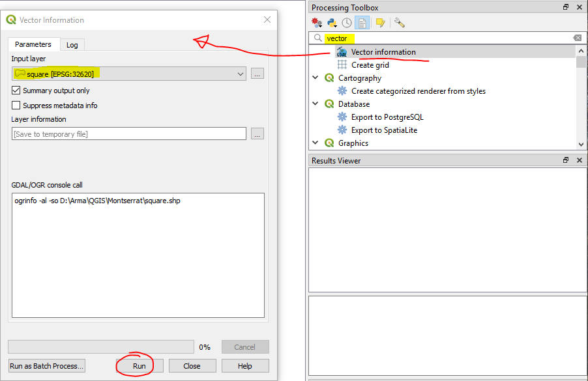
Task: Open the Python Scripts menu icon
Action: 332,23
